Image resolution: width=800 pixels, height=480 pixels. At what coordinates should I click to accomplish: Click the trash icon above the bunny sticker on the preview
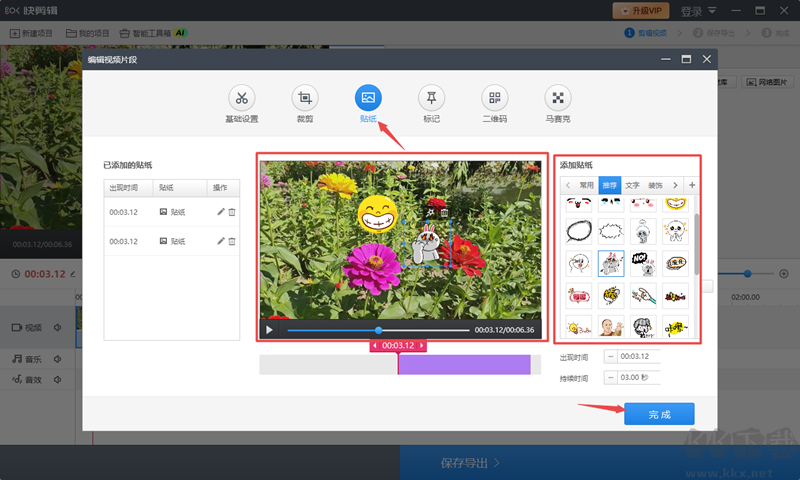click(444, 212)
